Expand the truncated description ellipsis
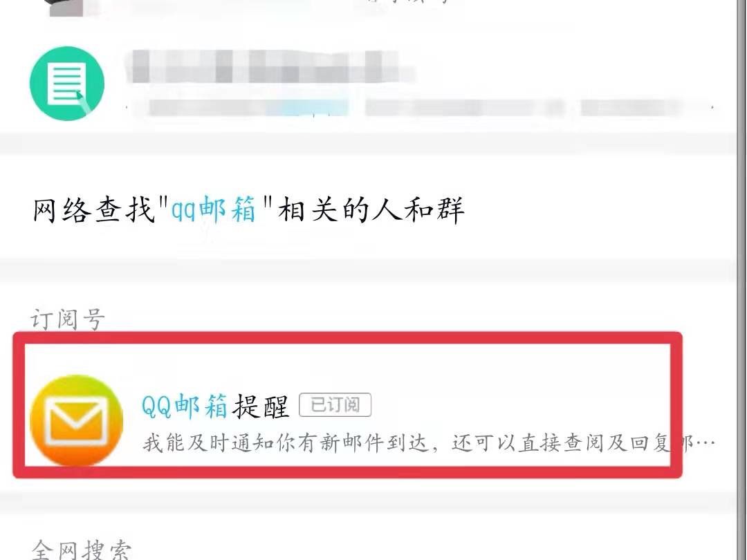Image resolution: width=747 pixels, height=560 pixels. click(x=705, y=443)
